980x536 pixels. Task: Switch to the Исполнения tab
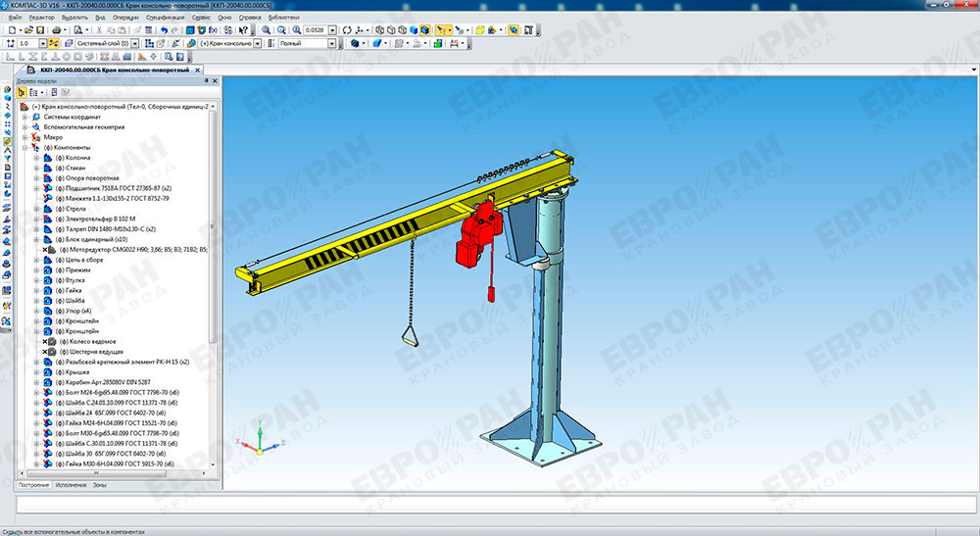pos(71,485)
